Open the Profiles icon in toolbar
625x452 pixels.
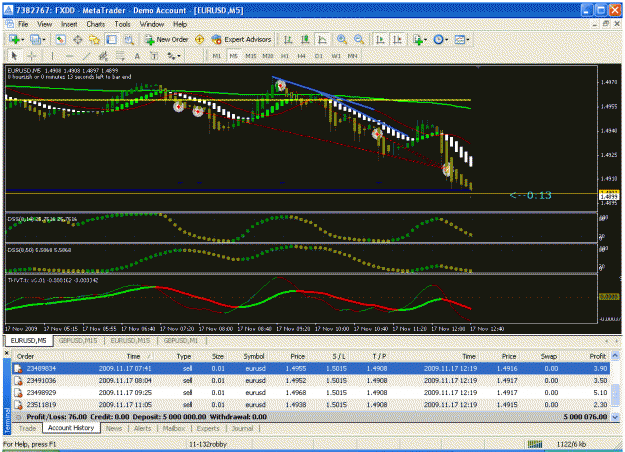(x=35, y=39)
